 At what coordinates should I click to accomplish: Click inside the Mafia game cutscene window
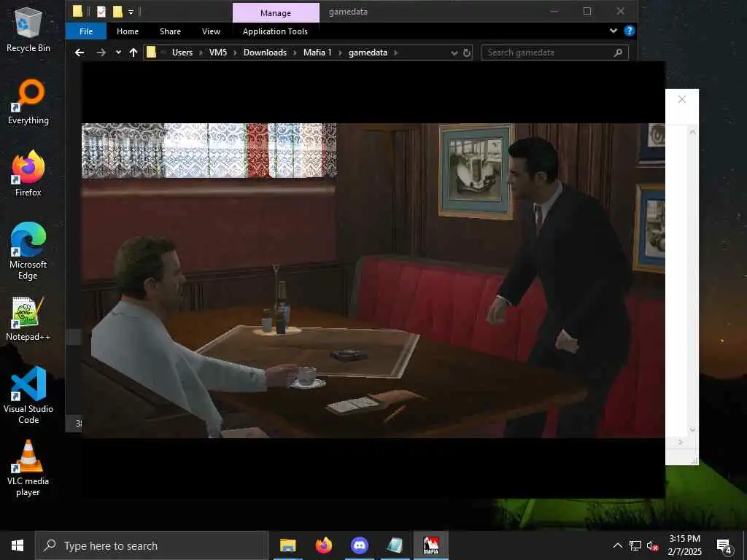(x=373, y=280)
